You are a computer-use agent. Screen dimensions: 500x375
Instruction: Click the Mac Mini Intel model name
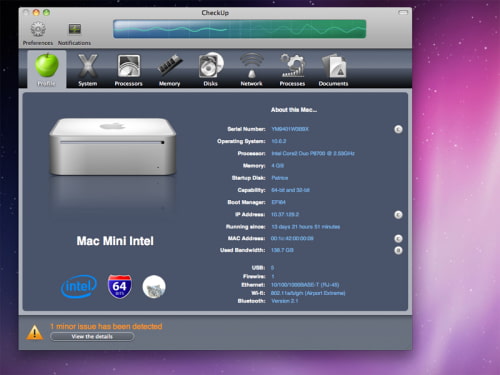tap(115, 241)
